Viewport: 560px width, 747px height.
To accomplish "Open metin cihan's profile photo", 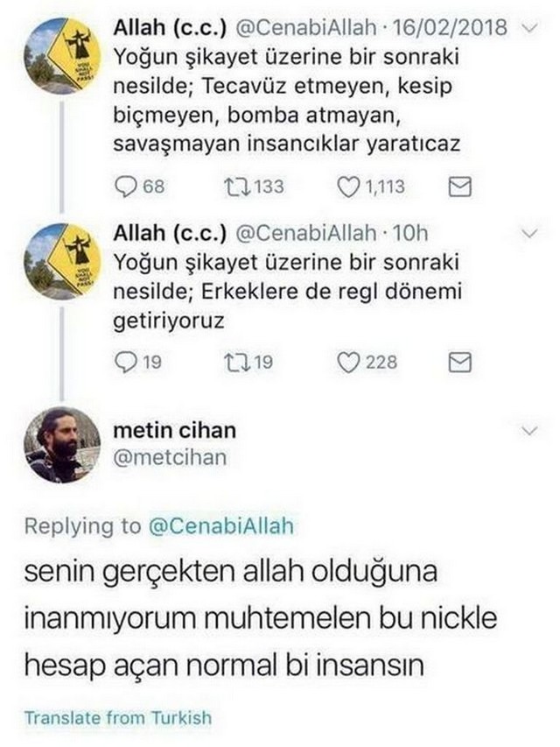I will click(62, 445).
